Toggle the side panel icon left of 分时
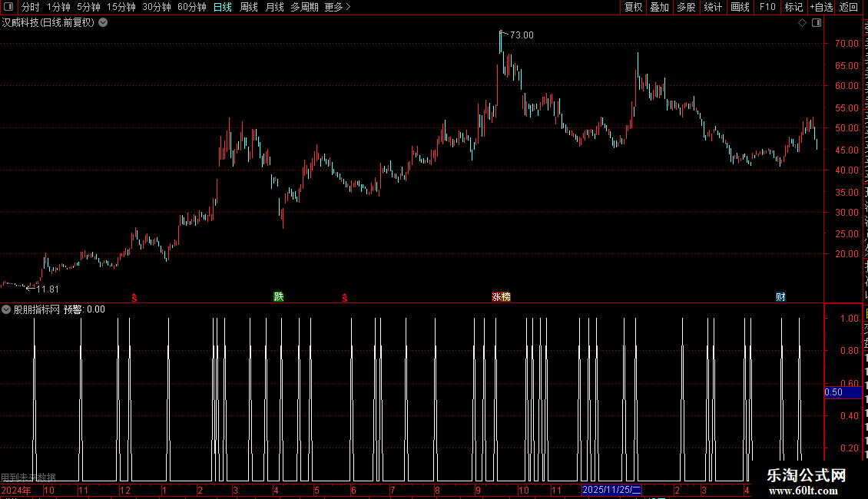 [8, 7]
